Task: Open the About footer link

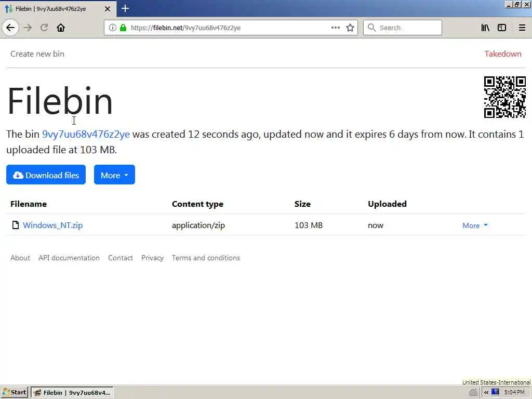Action: coord(20,258)
